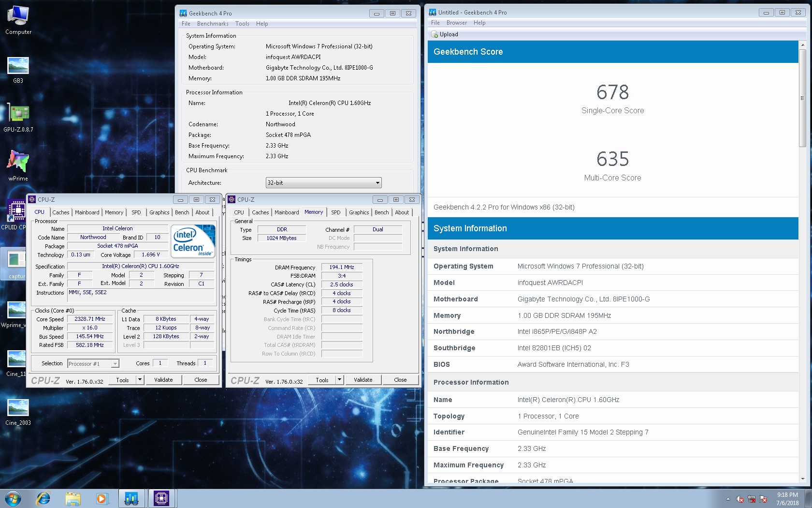Switch to CPU tab in right CPU-Z
The image size is (812, 508).
click(x=239, y=212)
